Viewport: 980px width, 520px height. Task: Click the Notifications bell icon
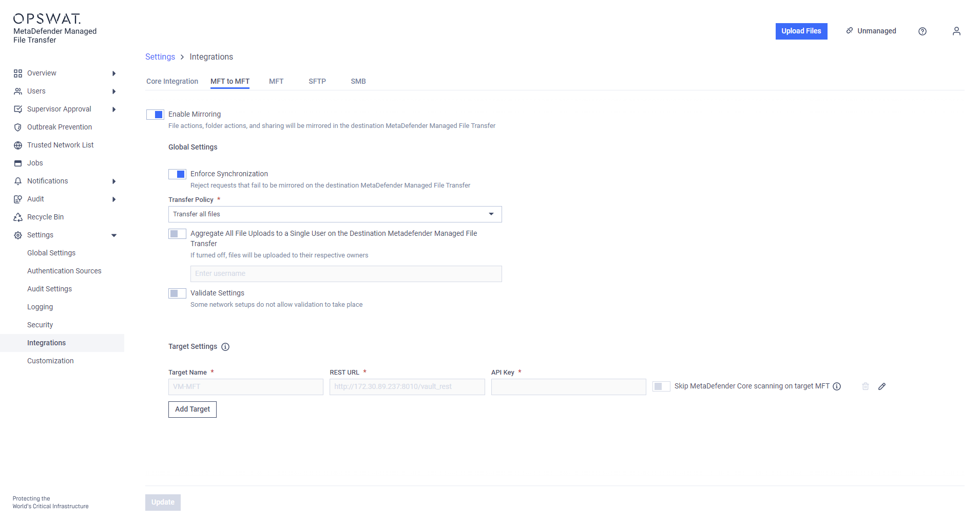[x=18, y=181]
